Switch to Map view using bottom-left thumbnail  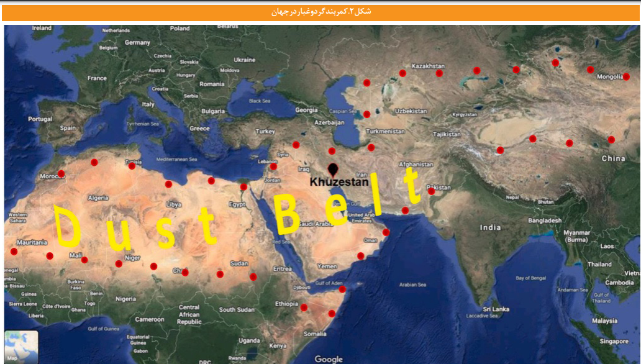pyautogui.click(x=21, y=347)
